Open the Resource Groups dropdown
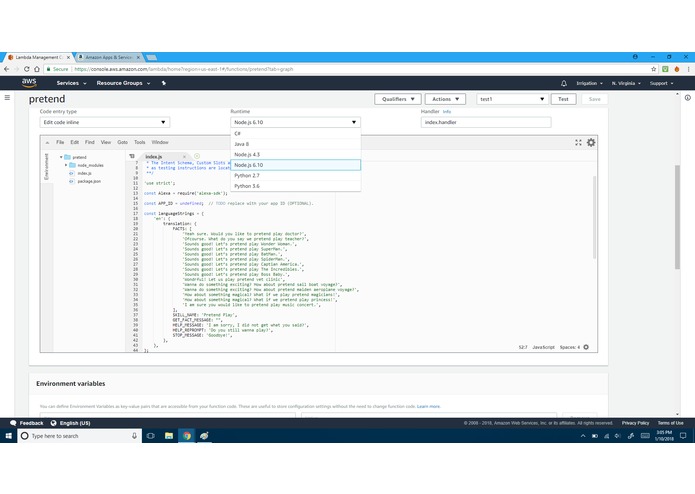Viewport: 695px width, 494px height. pos(124,83)
